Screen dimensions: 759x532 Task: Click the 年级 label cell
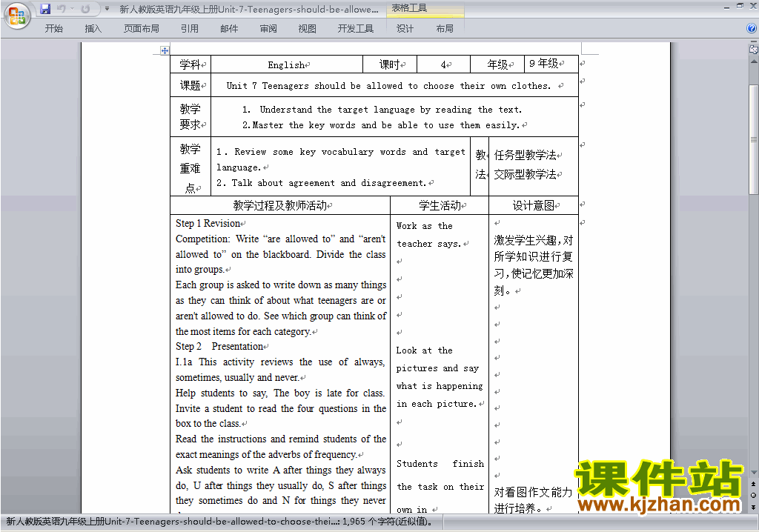pyautogui.click(x=497, y=64)
